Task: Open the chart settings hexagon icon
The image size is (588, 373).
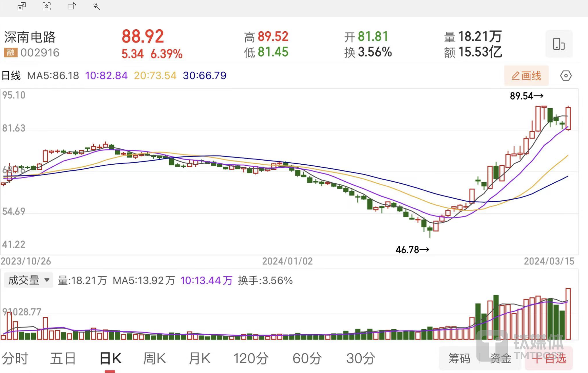Action: (566, 76)
